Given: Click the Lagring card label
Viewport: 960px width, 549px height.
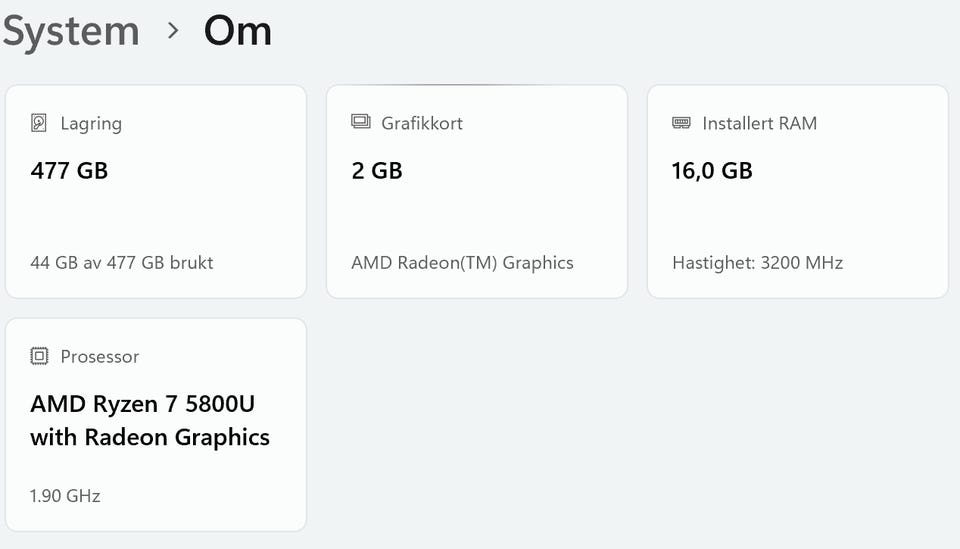Looking at the screenshot, I should pos(91,123).
